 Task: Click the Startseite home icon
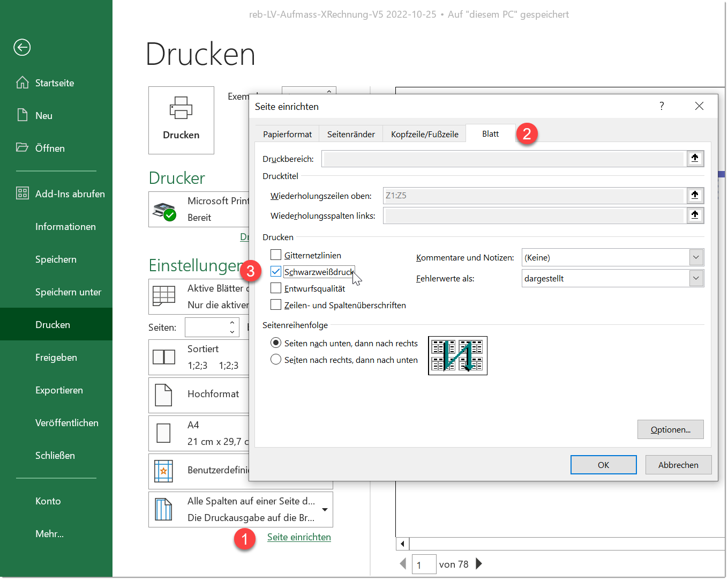click(x=22, y=83)
